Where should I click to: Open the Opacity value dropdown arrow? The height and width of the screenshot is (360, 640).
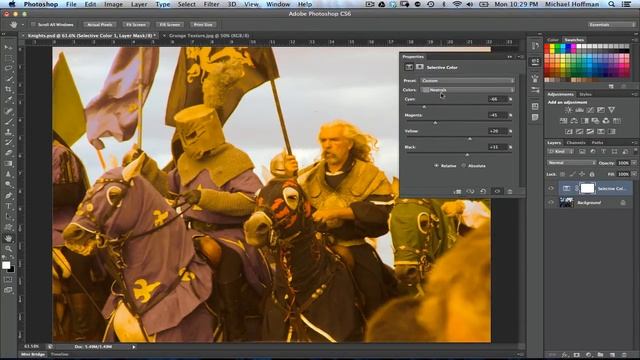coord(634,163)
